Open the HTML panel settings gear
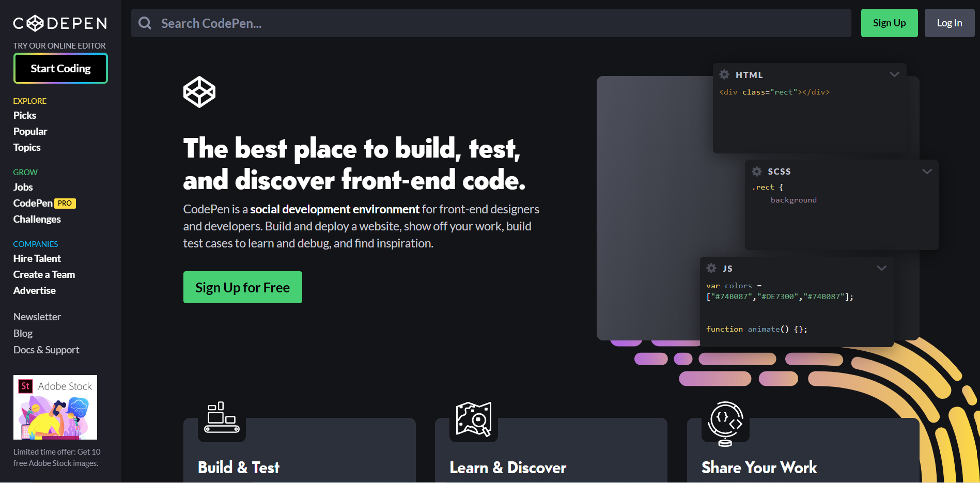The width and height of the screenshot is (980, 483). pos(724,74)
